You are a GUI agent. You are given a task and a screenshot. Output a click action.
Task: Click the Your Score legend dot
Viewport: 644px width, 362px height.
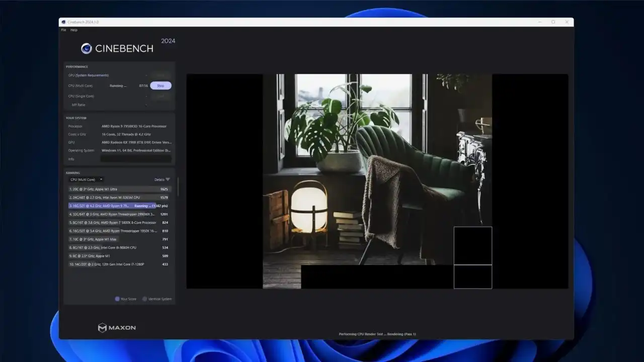[117, 299]
